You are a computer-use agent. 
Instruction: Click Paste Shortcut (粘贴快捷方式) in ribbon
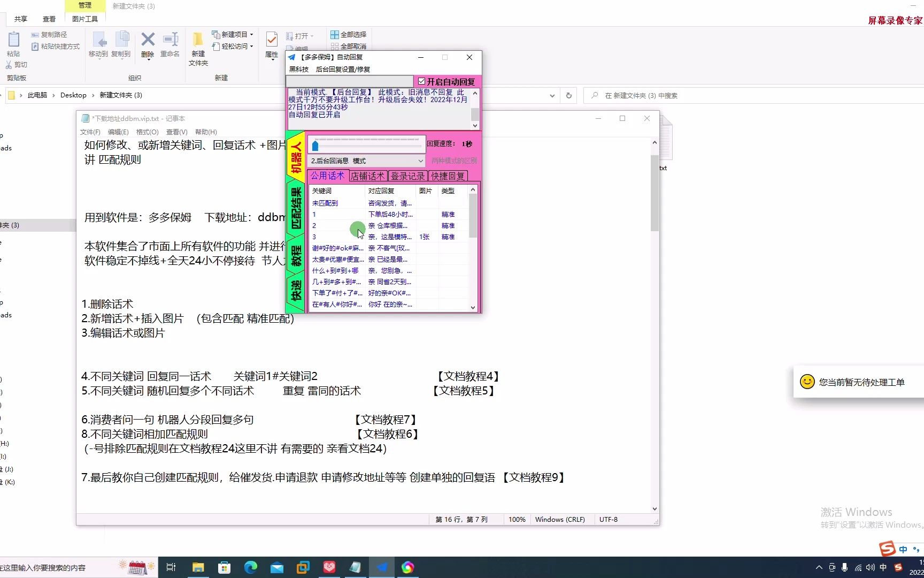(x=55, y=47)
